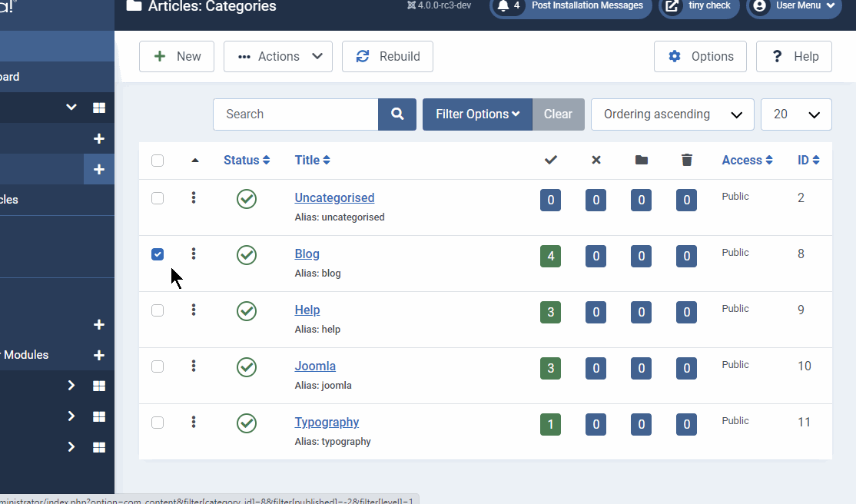Expand second collapsed sidebar section below Modules
The image size is (856, 504).
(71, 416)
